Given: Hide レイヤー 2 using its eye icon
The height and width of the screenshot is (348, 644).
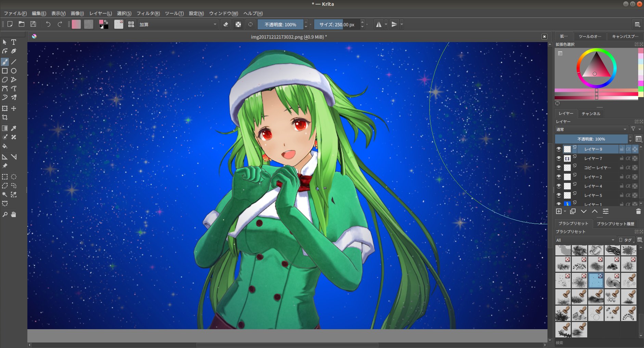Looking at the screenshot, I should tap(559, 177).
